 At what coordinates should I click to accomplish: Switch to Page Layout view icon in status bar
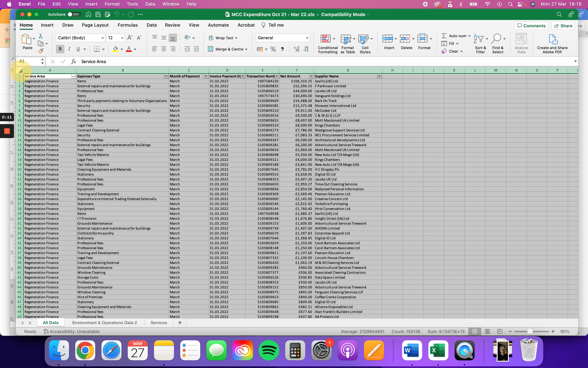click(487, 331)
